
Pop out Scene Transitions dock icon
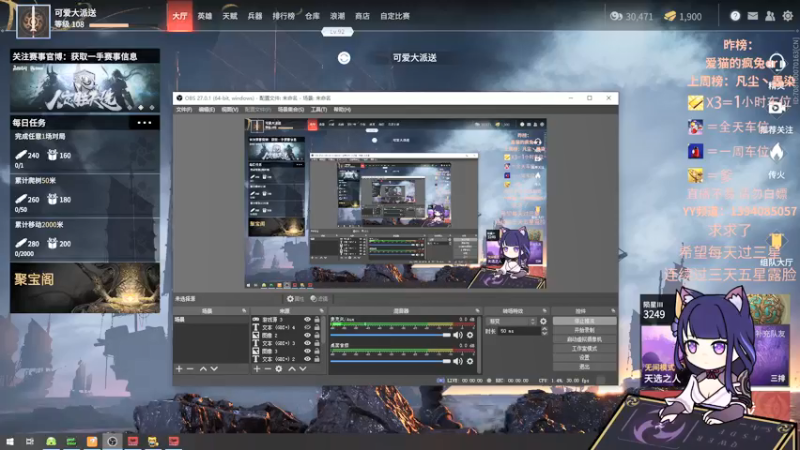(x=544, y=311)
